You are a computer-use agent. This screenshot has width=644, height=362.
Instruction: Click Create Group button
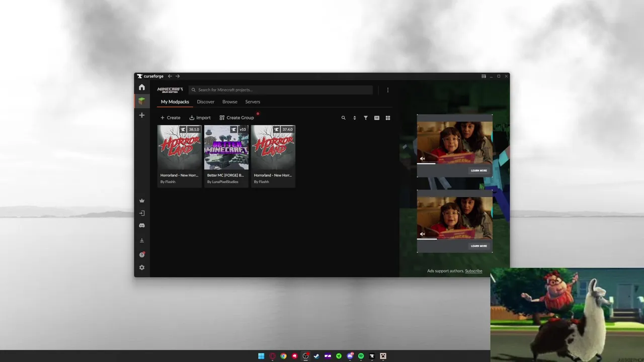coord(237,118)
